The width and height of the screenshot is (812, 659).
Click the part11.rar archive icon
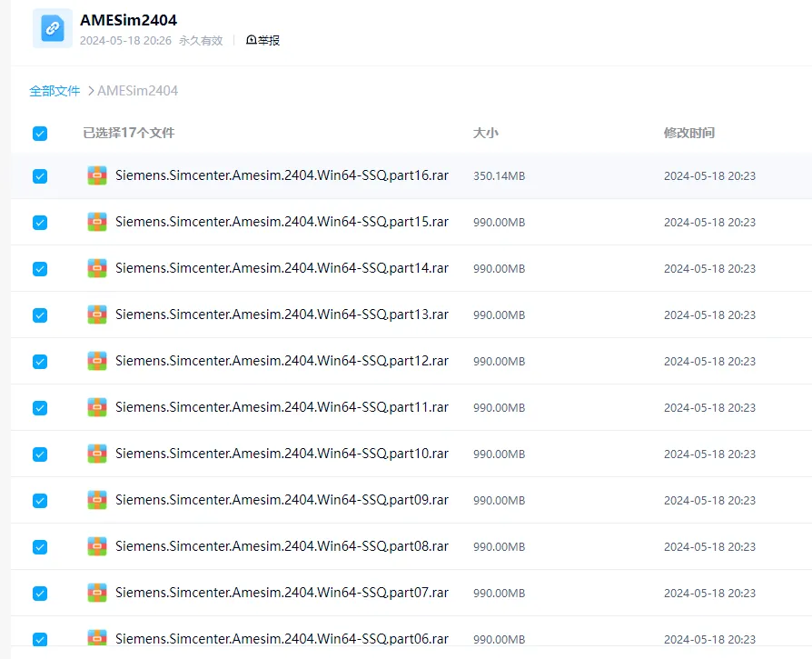[97, 407]
